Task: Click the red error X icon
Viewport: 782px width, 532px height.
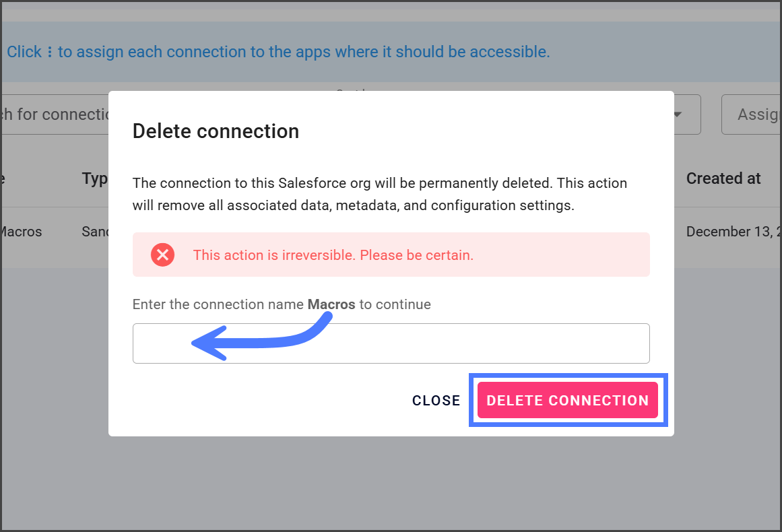Action: (162, 255)
